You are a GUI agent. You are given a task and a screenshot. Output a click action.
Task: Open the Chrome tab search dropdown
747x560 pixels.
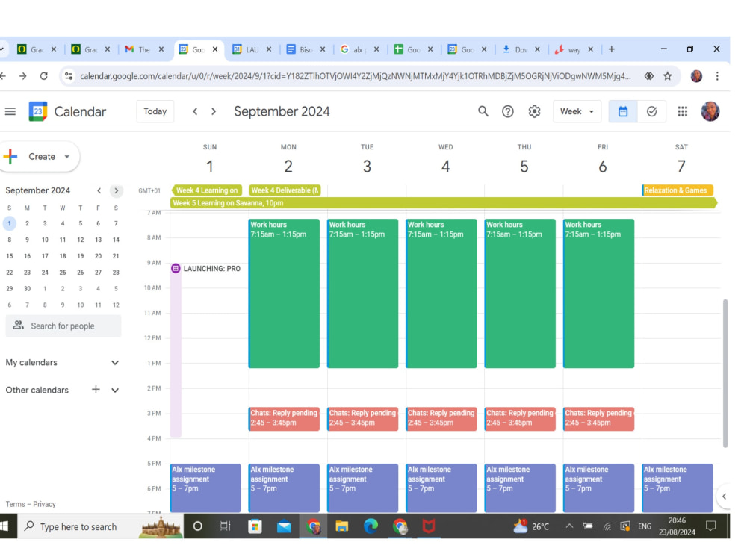coord(2,49)
